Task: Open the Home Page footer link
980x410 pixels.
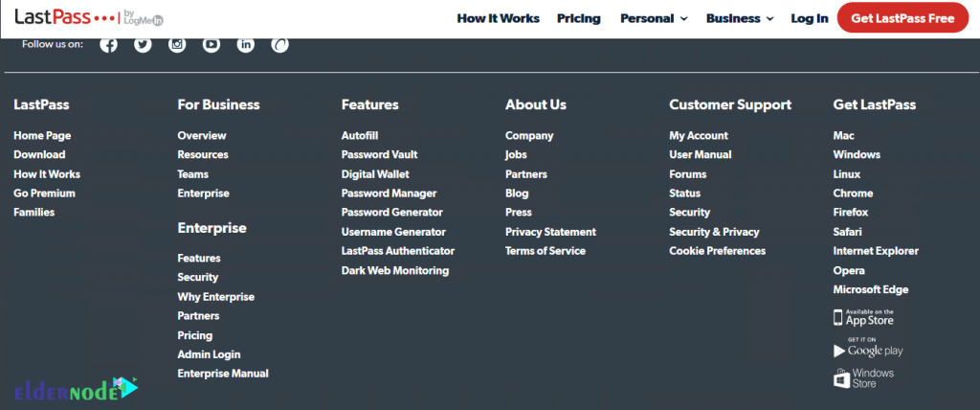Action: (x=42, y=136)
